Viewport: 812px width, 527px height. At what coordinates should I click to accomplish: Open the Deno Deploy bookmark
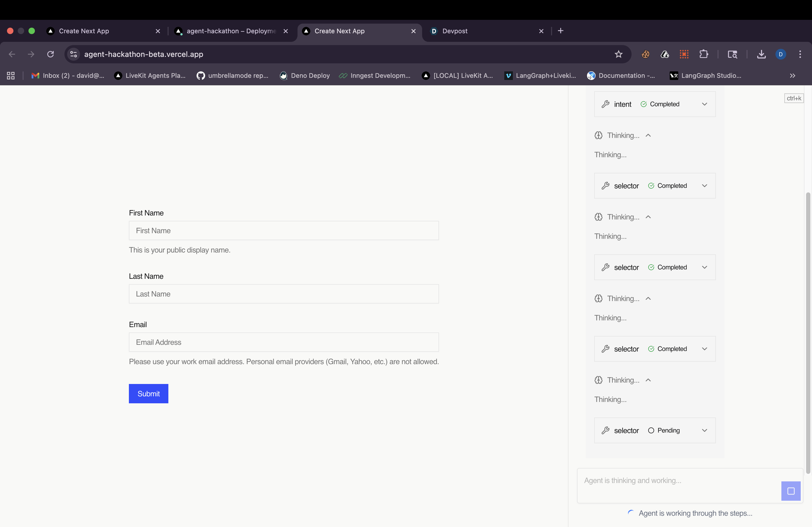pyautogui.click(x=305, y=76)
